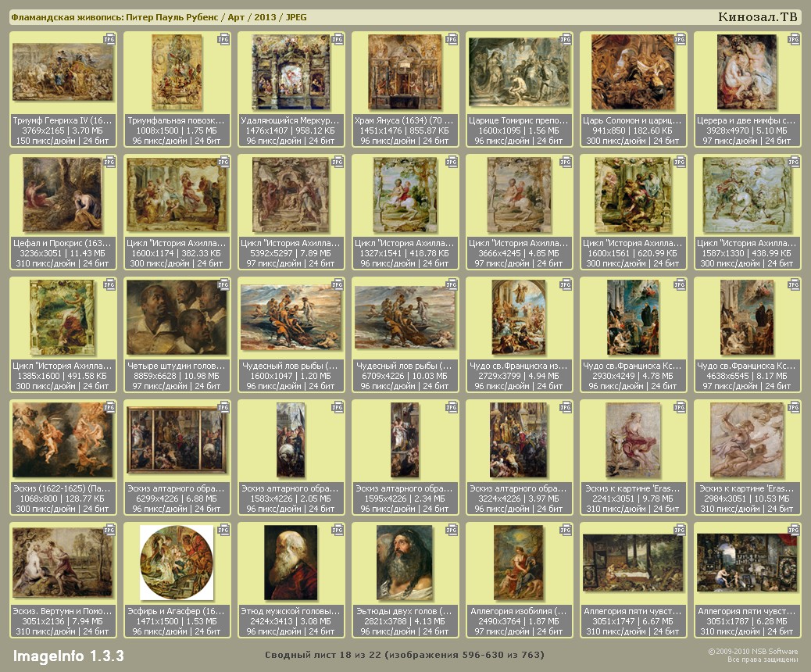
Task: Click the JPG badge on Триумф Генриха IV
Action: click(109, 38)
